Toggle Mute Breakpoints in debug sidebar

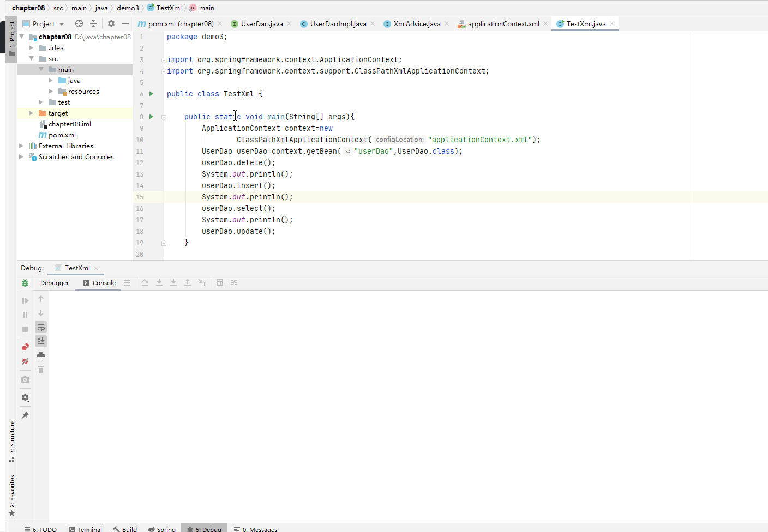tap(25, 361)
